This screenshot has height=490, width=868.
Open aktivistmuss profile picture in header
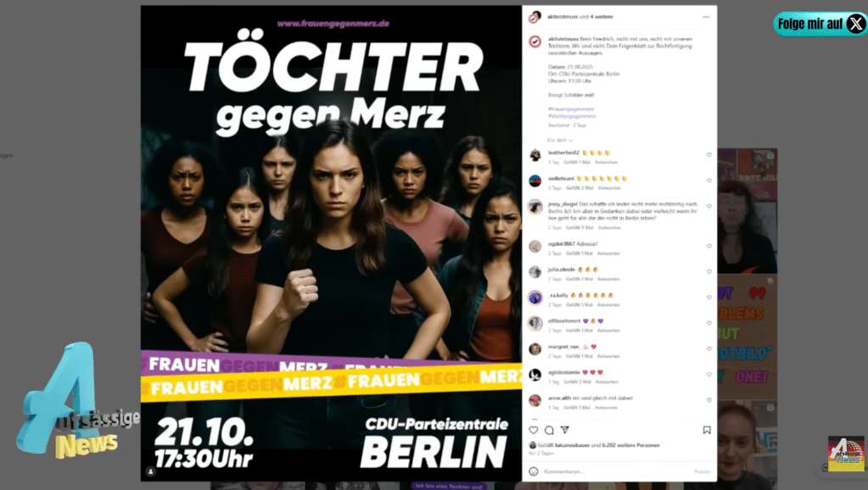(535, 17)
